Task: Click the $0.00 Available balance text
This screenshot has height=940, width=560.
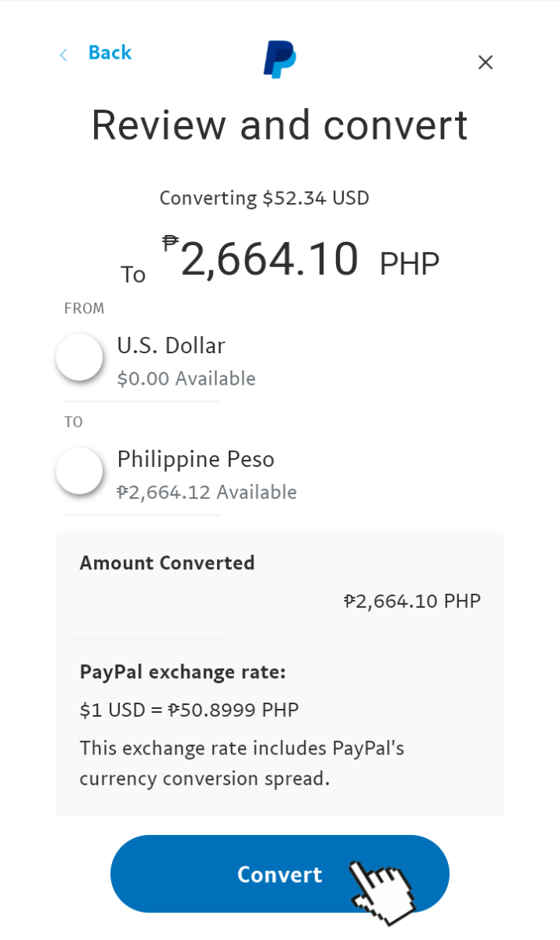Action: (x=186, y=379)
